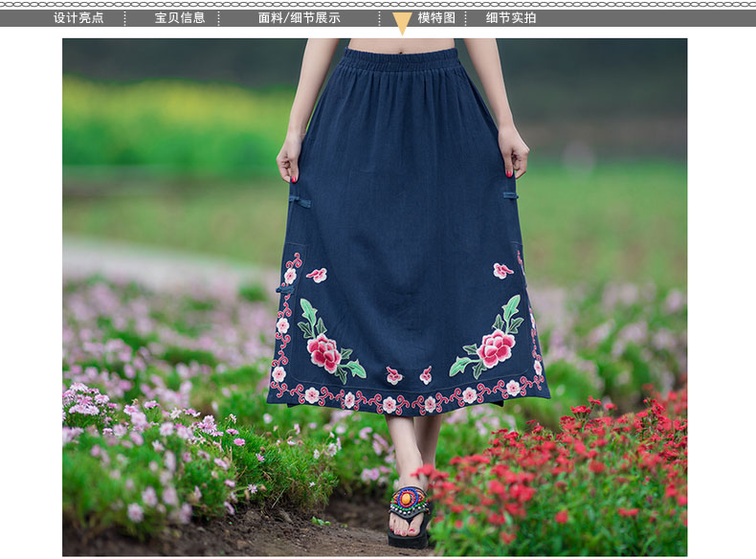The height and width of the screenshot is (559, 756).
Task: Go to the 模特图 section tab
Action: click(x=436, y=18)
